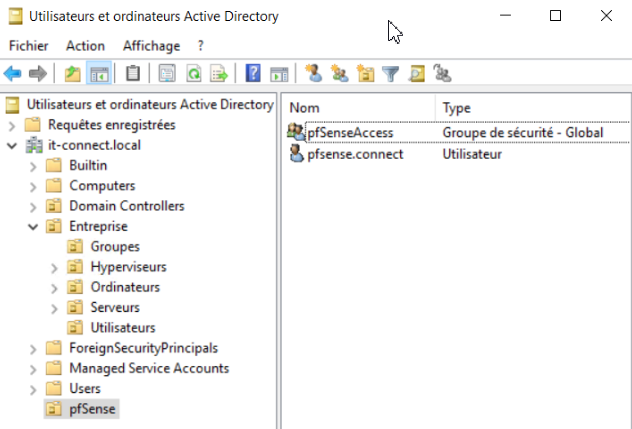Viewport: 632px width, 429px height.
Task: Go up one level with folder-arrow icon
Action: pyautogui.click(x=73, y=74)
